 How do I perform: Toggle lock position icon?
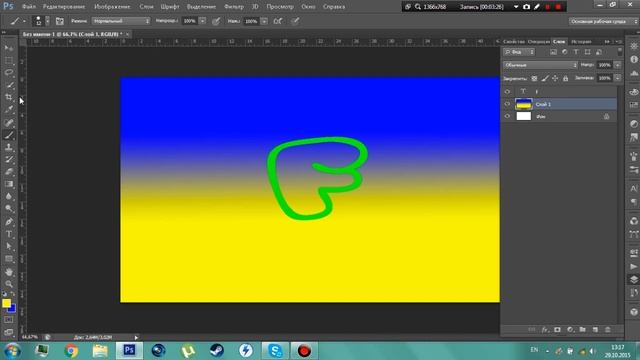click(x=555, y=78)
